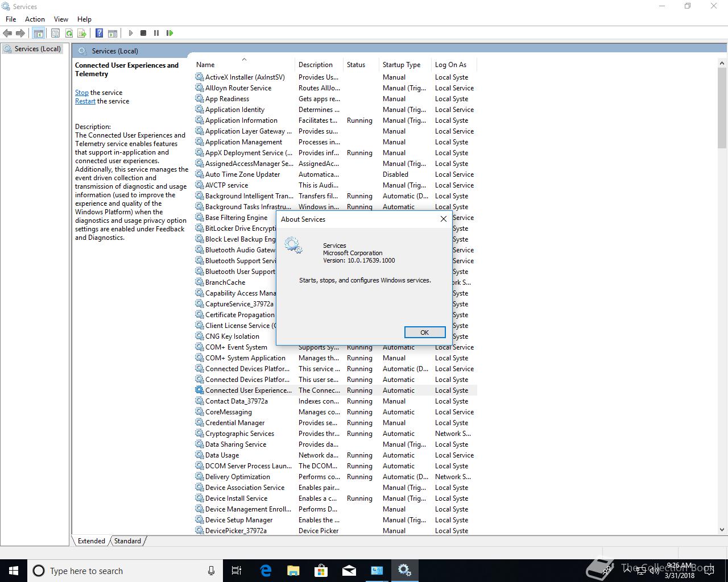Click the gear icon beside Cryptographic Services
The height and width of the screenshot is (582, 728).
(199, 433)
